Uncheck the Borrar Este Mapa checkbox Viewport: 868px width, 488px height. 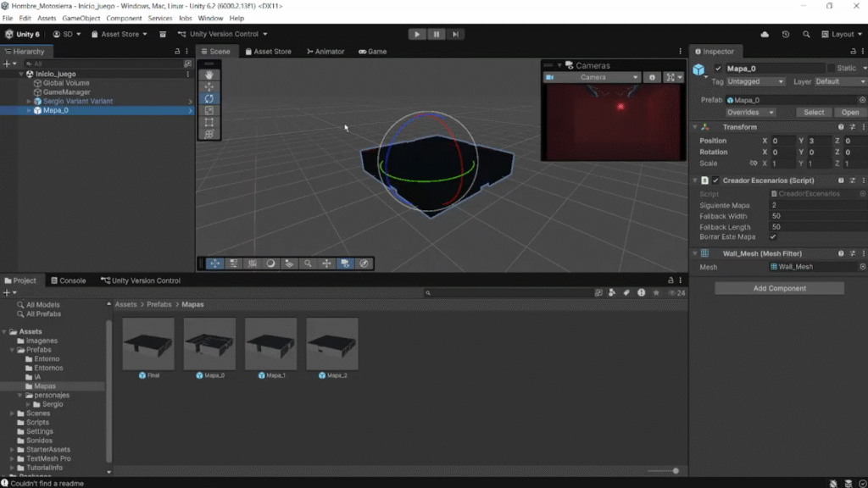tap(772, 237)
